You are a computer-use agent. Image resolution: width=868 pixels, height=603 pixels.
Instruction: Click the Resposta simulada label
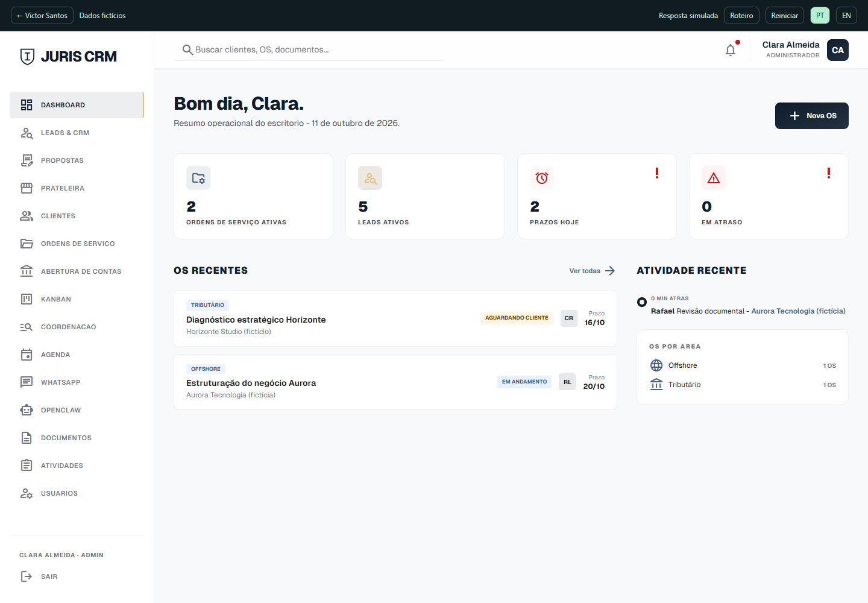pyautogui.click(x=688, y=16)
